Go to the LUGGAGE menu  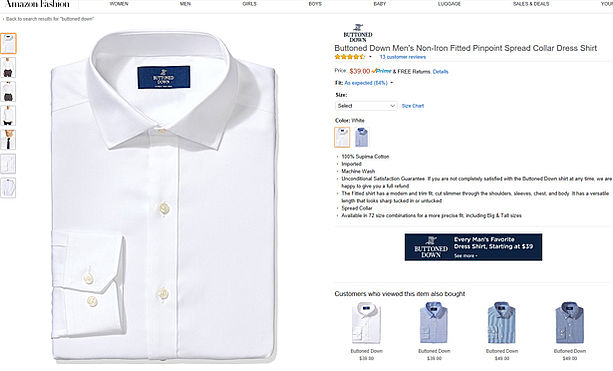click(x=449, y=4)
